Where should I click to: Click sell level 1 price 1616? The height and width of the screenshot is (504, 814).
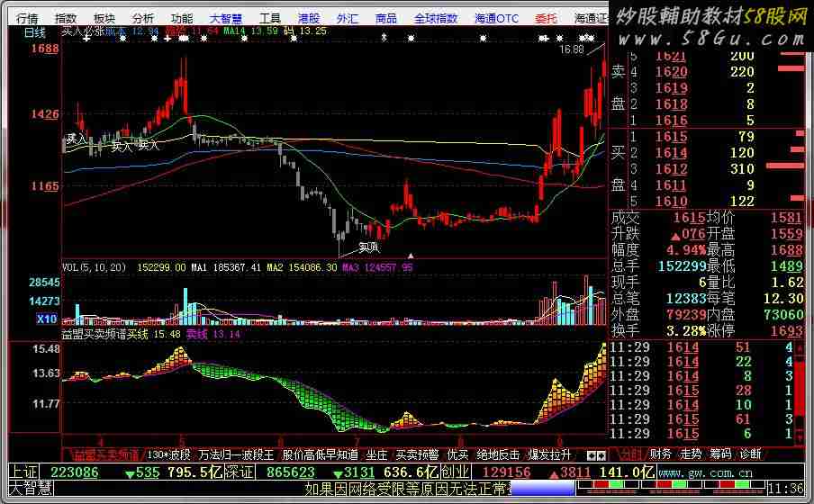[x=671, y=121]
